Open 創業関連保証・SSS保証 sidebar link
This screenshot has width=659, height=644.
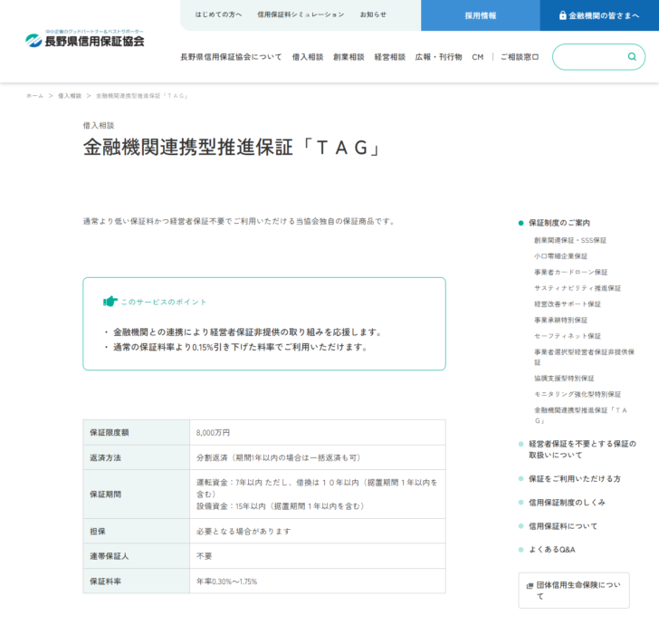pyautogui.click(x=570, y=240)
